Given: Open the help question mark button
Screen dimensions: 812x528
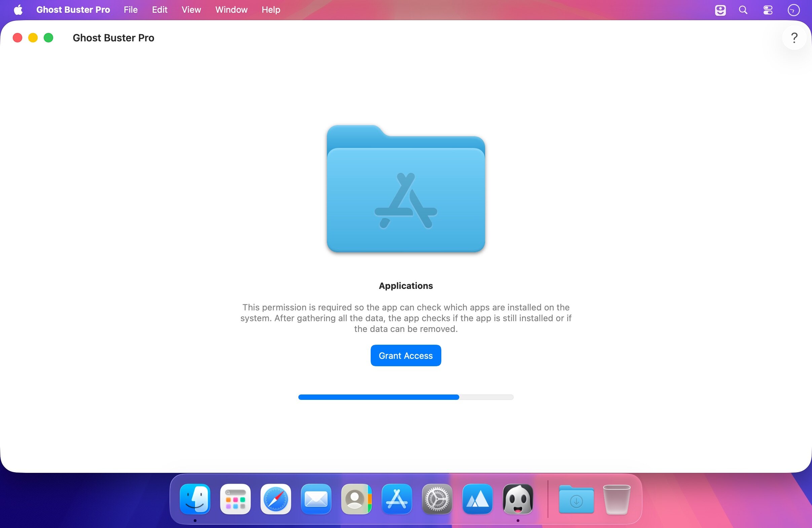Looking at the screenshot, I should point(794,38).
